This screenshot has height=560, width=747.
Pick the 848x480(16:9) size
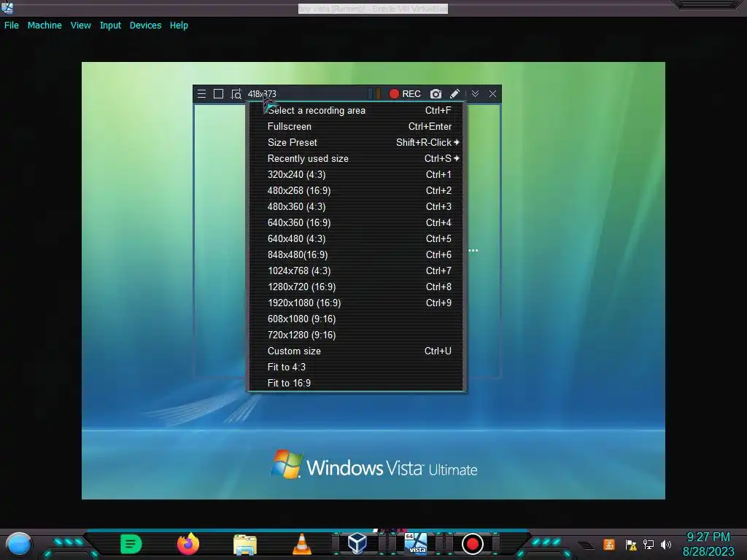(356, 254)
